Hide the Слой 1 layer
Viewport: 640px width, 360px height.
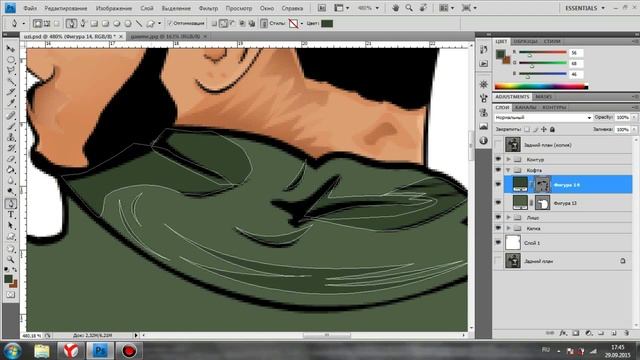498,242
